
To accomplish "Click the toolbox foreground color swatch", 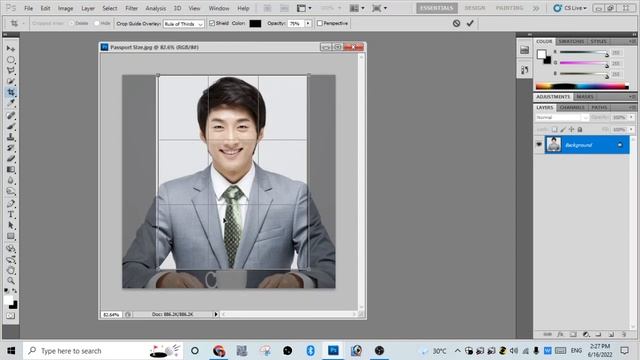I will coord(8,301).
